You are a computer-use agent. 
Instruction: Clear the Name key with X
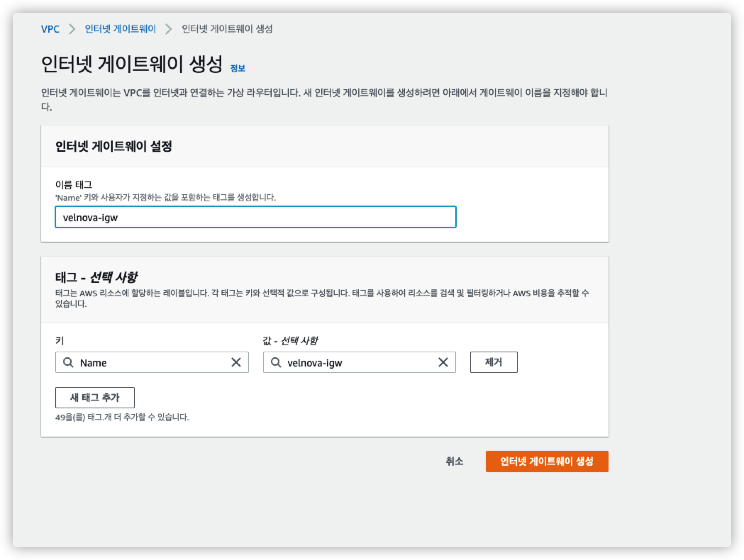(236, 362)
